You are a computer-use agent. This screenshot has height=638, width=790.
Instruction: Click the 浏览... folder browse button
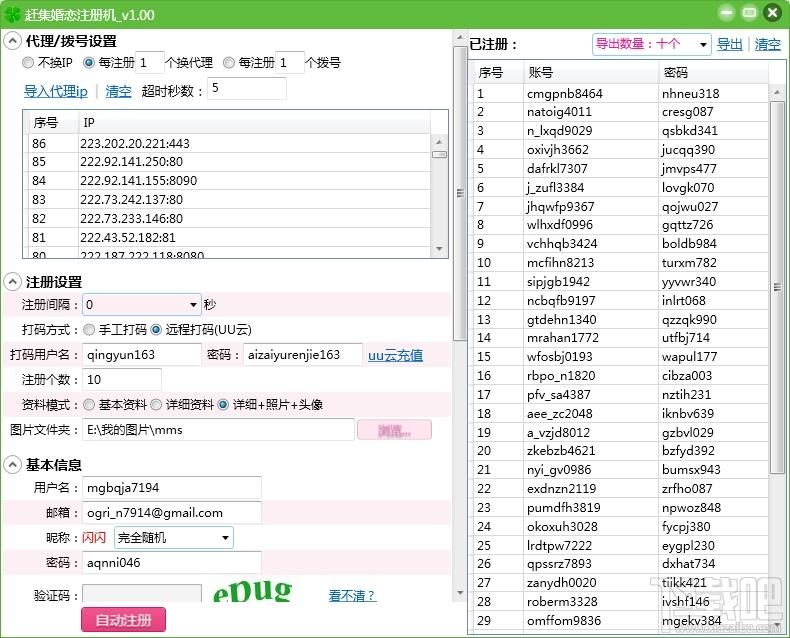click(394, 430)
